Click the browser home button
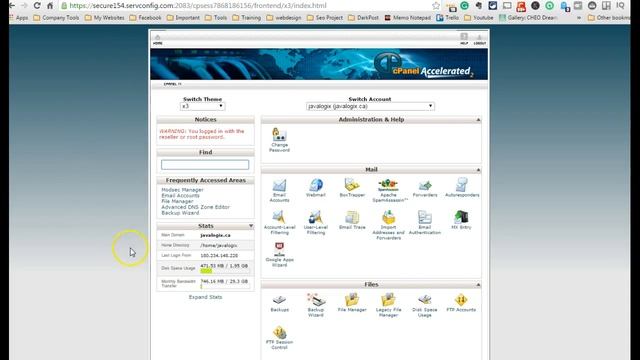Viewport: 640px width, 360px height. click(x=50, y=6)
